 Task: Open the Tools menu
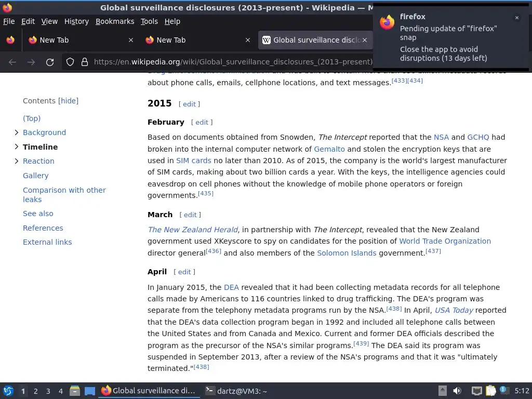149,21
